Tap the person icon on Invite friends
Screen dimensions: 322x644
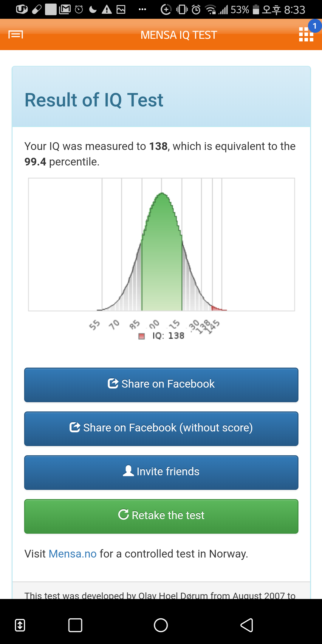[129, 471]
